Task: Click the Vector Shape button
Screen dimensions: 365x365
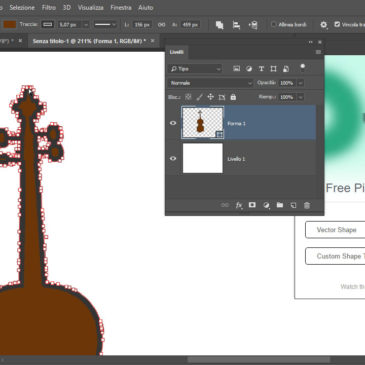Action: tap(335, 230)
